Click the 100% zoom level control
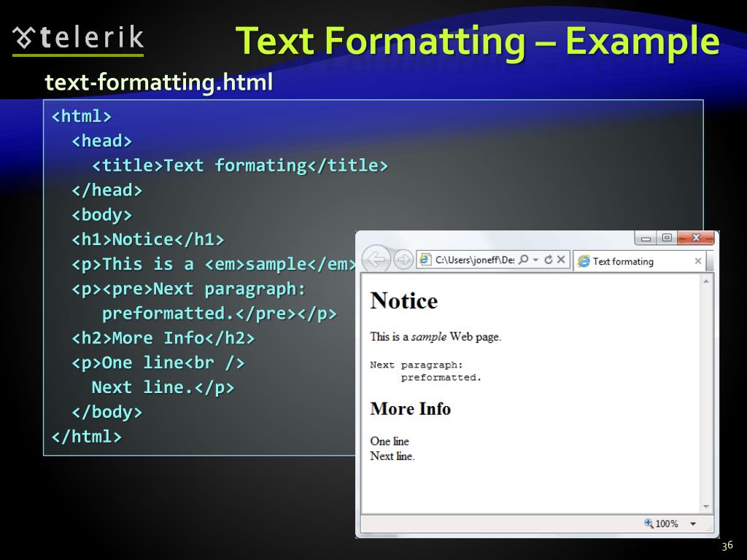This screenshot has width=747, height=560. [667, 523]
